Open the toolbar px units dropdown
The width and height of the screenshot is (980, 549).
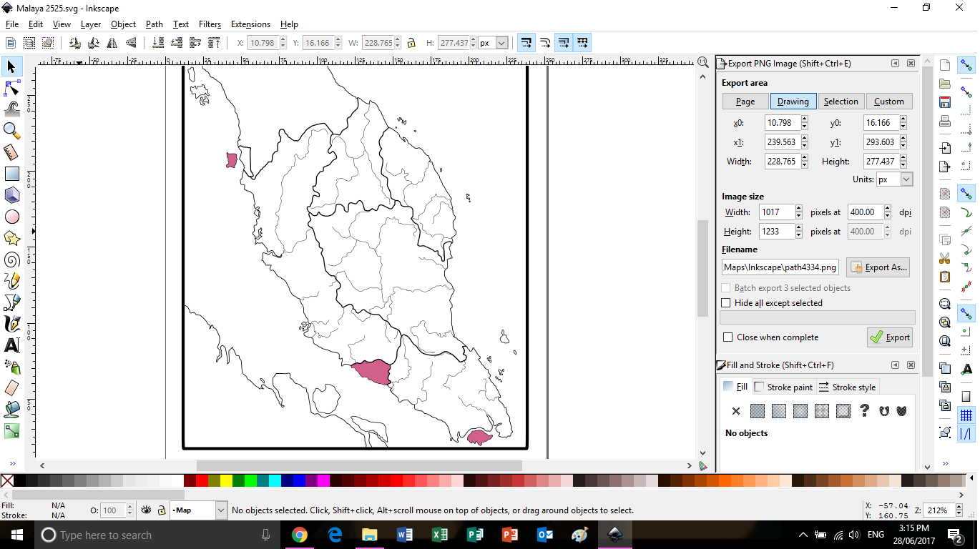[x=501, y=43]
